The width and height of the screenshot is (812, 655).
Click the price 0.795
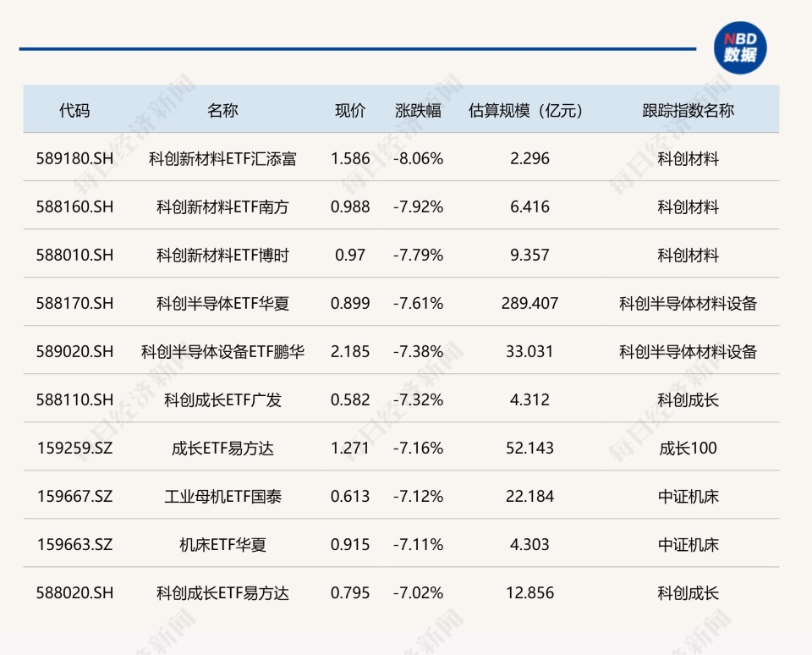point(350,592)
